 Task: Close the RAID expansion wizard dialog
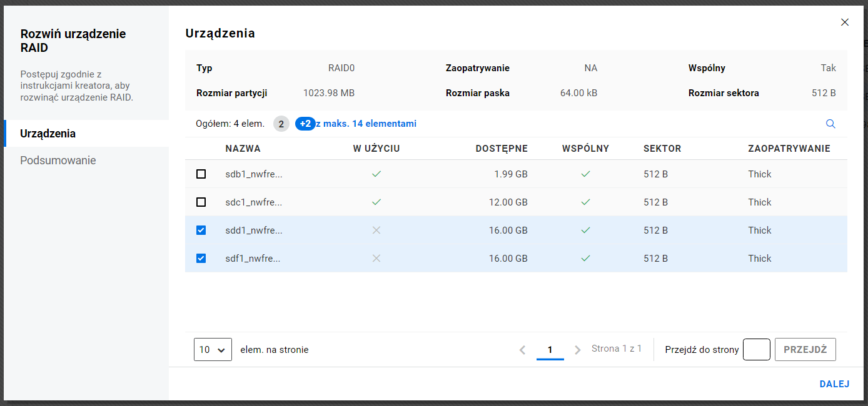click(845, 22)
